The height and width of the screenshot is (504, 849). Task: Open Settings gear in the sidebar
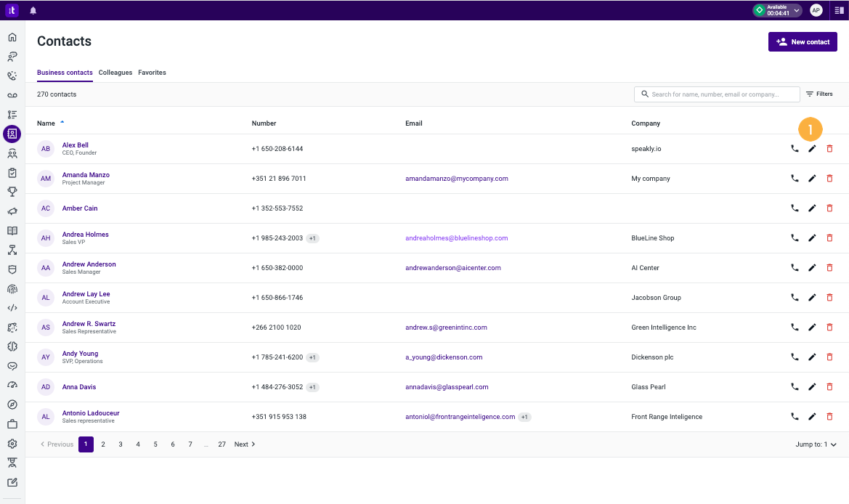[12, 442]
